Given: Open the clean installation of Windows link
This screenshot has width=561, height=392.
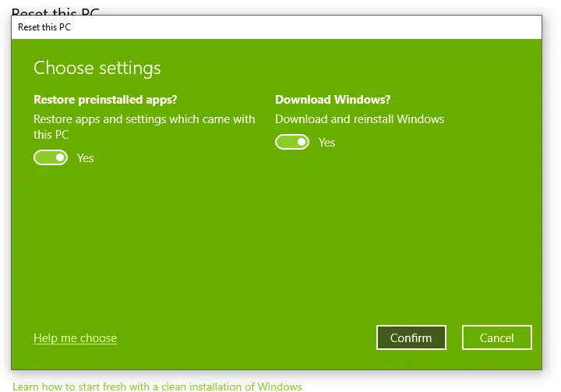Looking at the screenshot, I should point(157,387).
